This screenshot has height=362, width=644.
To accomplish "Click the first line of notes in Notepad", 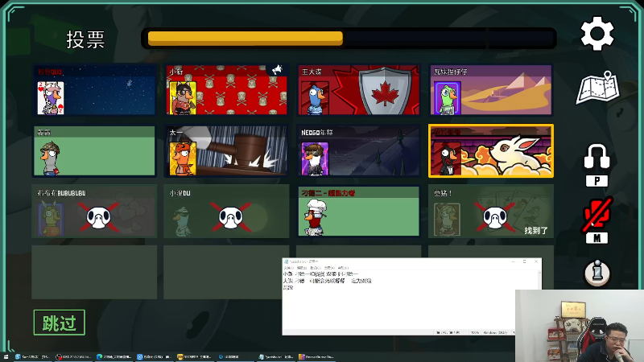I will (320, 274).
